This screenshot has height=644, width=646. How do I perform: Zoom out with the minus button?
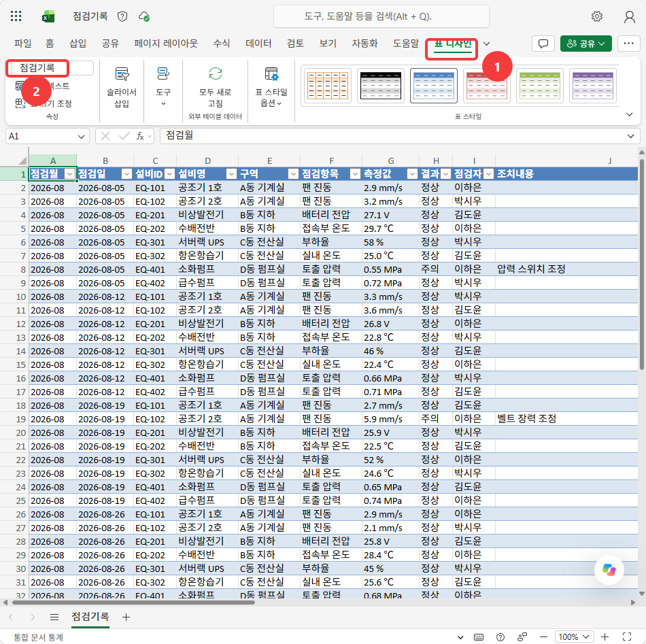point(543,637)
